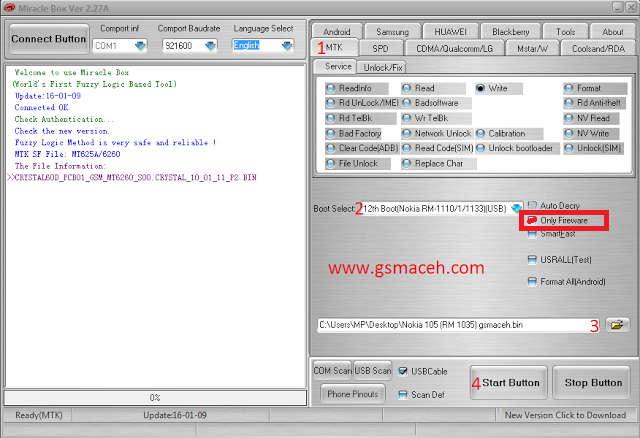Open the Phone Pinouts button
The height and width of the screenshot is (438, 640).
point(353,394)
